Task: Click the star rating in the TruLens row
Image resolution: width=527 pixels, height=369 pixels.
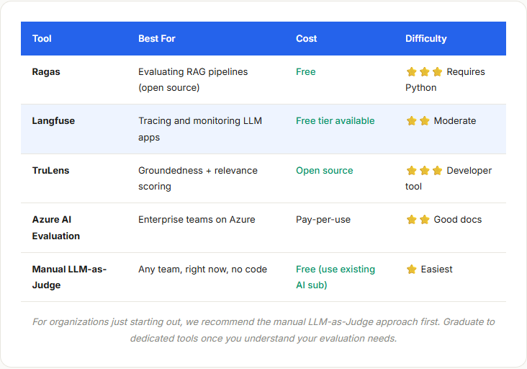Action: pos(424,170)
